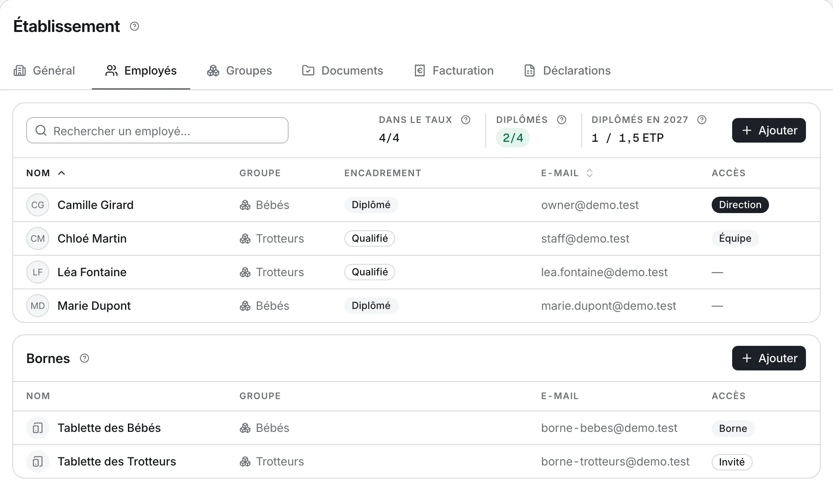Click Ajouter button in employees panel
This screenshot has height=504, width=833.
coord(769,130)
